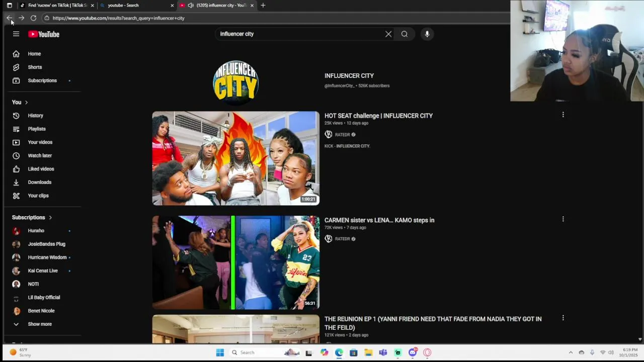Reload the page with the refresh icon
644x362 pixels.
pos(33,18)
